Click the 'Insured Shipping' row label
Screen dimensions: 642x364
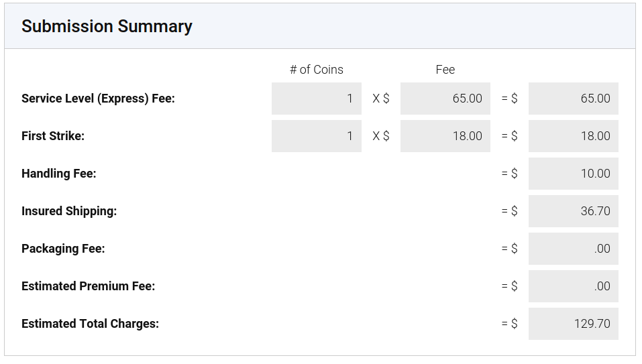[x=69, y=211]
